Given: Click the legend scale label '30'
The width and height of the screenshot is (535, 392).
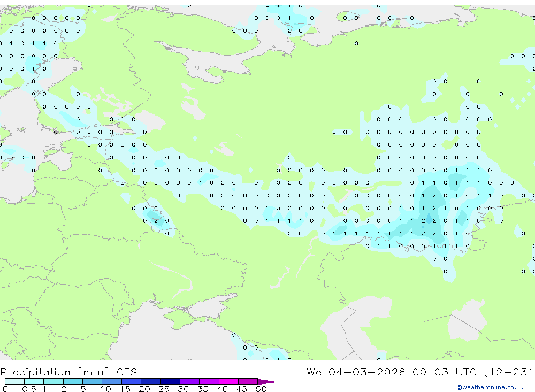Looking at the screenshot, I should point(183,389).
